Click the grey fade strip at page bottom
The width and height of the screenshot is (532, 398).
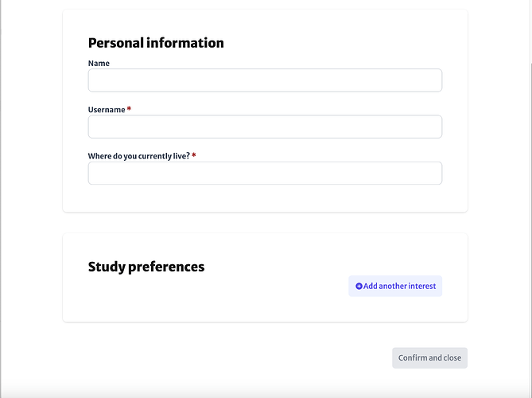tap(265, 391)
